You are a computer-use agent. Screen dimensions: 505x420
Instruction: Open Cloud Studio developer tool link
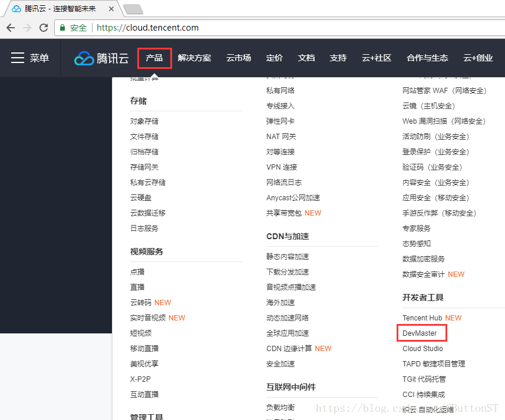pyautogui.click(x=423, y=349)
